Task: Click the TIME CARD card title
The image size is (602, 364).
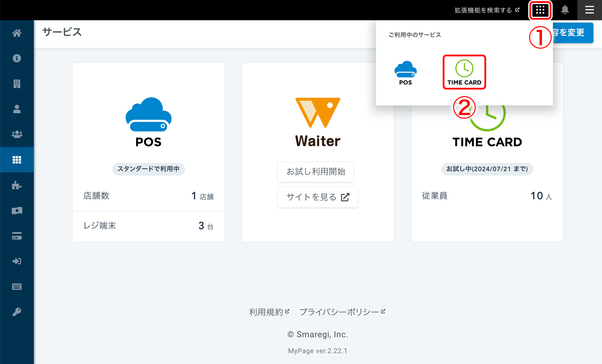Action: tap(487, 142)
